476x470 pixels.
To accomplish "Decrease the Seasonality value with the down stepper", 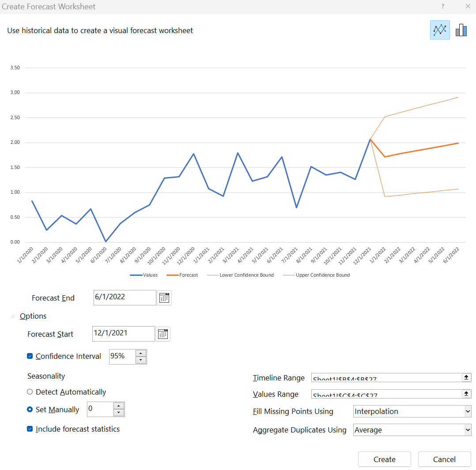I will [x=118, y=413].
